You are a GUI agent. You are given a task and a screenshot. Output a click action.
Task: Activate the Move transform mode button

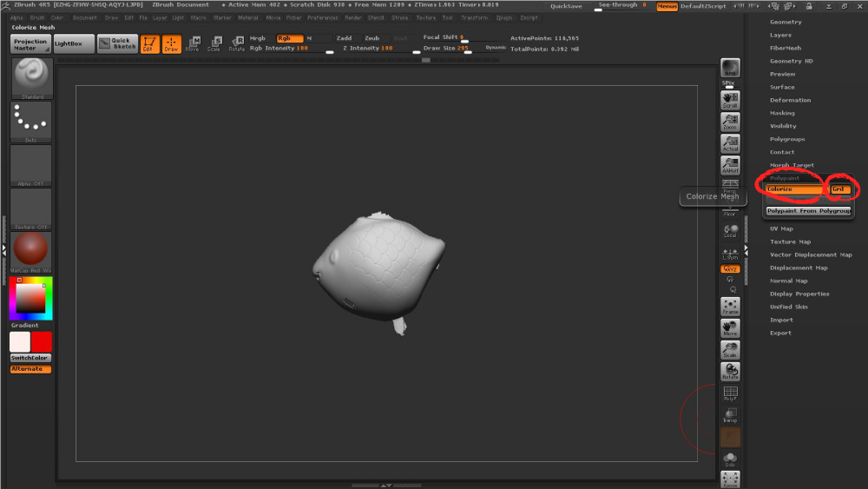(193, 43)
